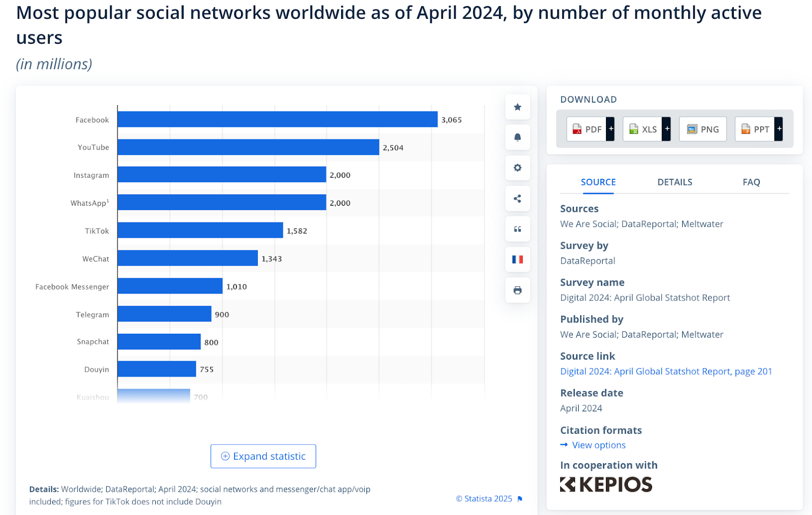Click the Expand statistic button
812x515 pixels.
263,456
